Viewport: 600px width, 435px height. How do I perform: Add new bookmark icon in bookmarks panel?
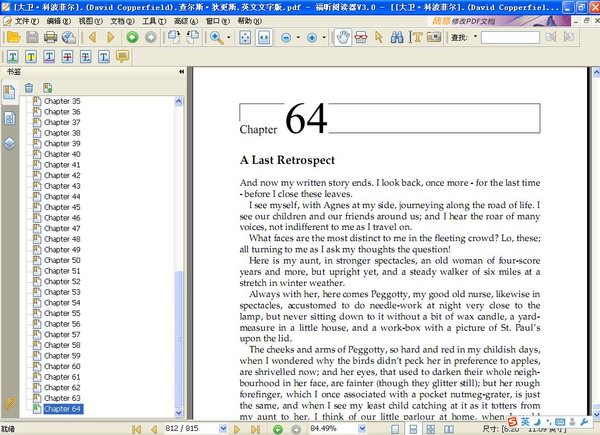pos(47,88)
